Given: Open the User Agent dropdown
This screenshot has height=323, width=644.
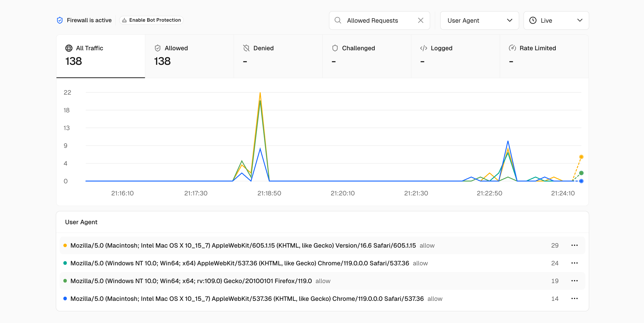Looking at the screenshot, I should coord(479,20).
